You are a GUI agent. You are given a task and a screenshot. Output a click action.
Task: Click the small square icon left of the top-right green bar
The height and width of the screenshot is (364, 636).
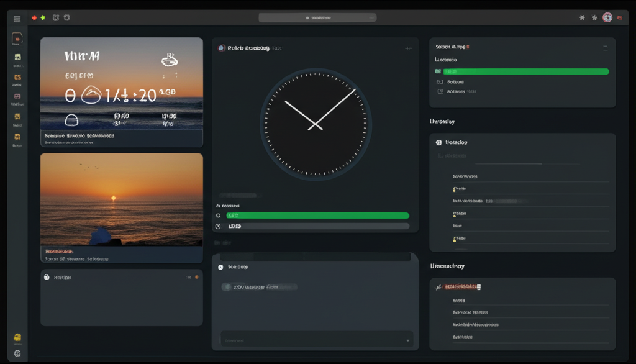tap(438, 71)
